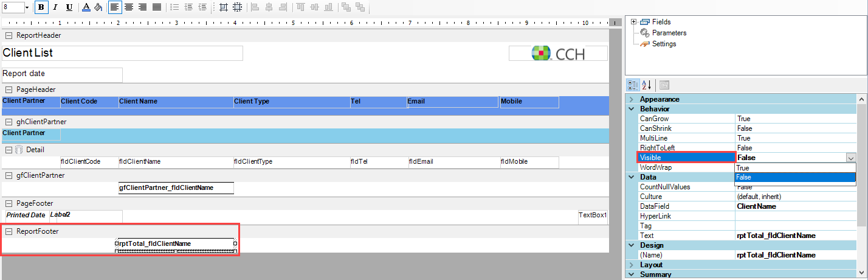The height and width of the screenshot is (280, 868).
Task: Click the align lefts icon
Action: (255, 7)
